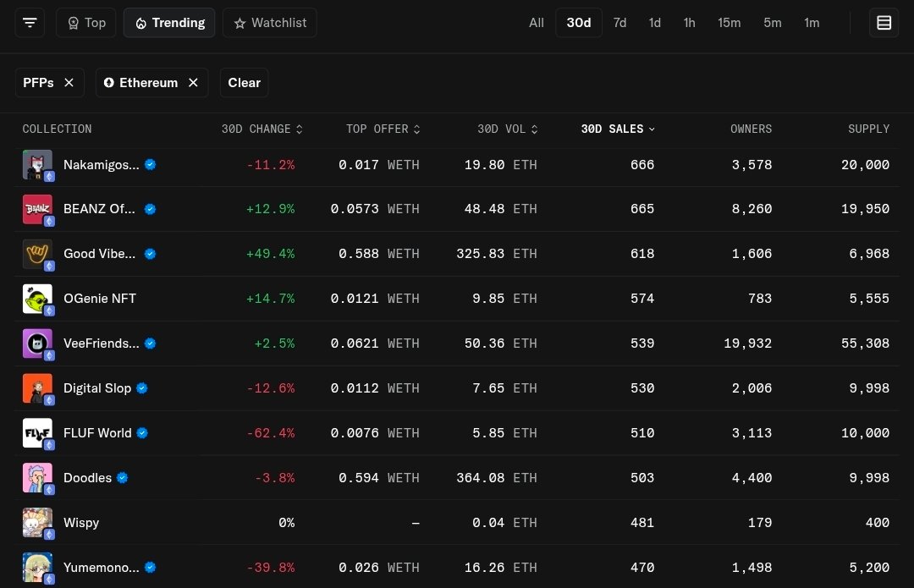Open the FLUF World name link
Viewport: 914px width, 588px height.
click(97, 433)
